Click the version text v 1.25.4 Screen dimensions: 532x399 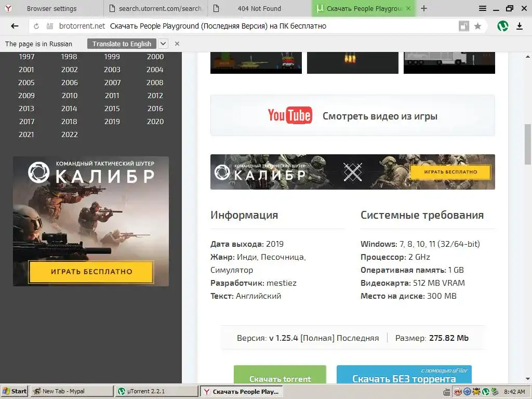[284, 338]
